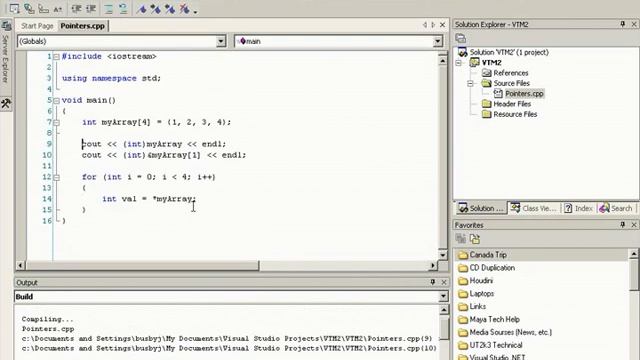This screenshot has height=360, width=640.
Task: Click the Display Object Member List toolbar icon
Action: 14,8
